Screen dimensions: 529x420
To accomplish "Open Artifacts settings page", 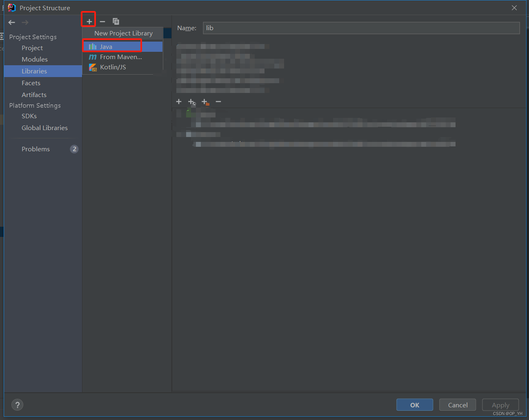I will (x=34, y=95).
